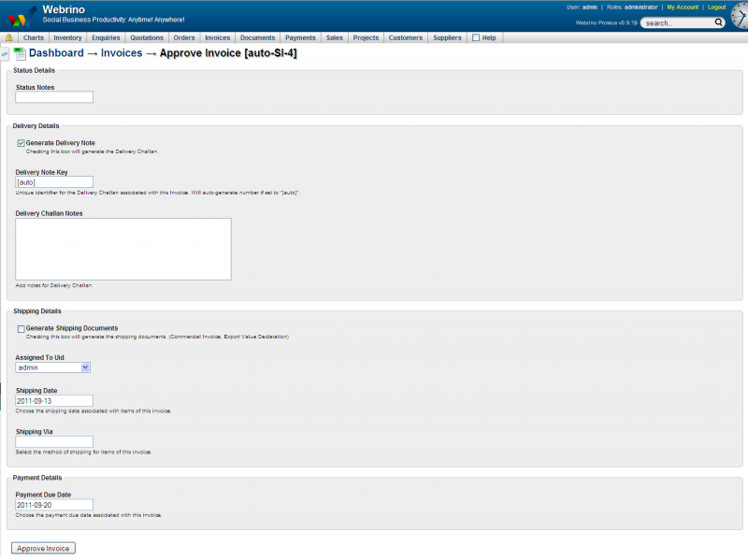Enable Generate Shipping Documents checkbox
Image resolution: width=748 pixels, height=560 pixels.
point(21,329)
